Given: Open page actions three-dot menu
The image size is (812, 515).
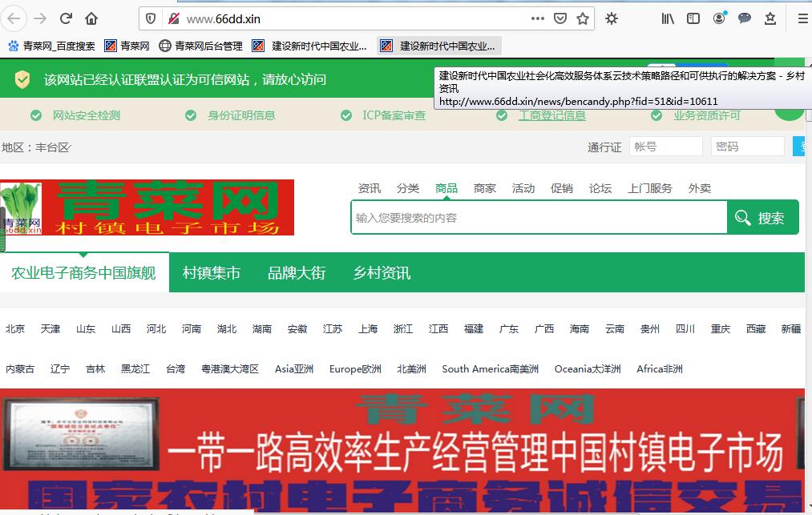Looking at the screenshot, I should pos(538,18).
